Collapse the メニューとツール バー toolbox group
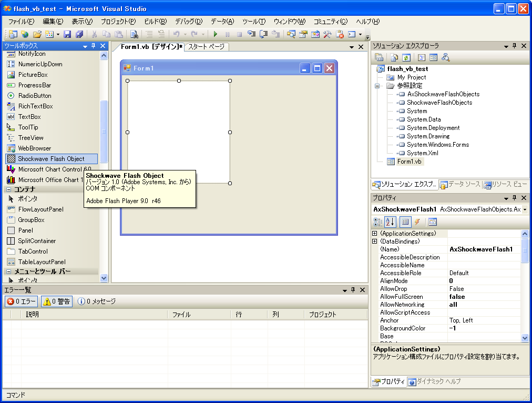532x403 pixels. click(x=9, y=271)
